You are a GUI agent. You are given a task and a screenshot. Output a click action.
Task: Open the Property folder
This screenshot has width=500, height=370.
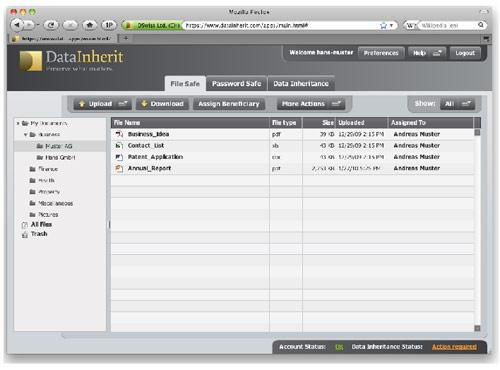point(45,192)
